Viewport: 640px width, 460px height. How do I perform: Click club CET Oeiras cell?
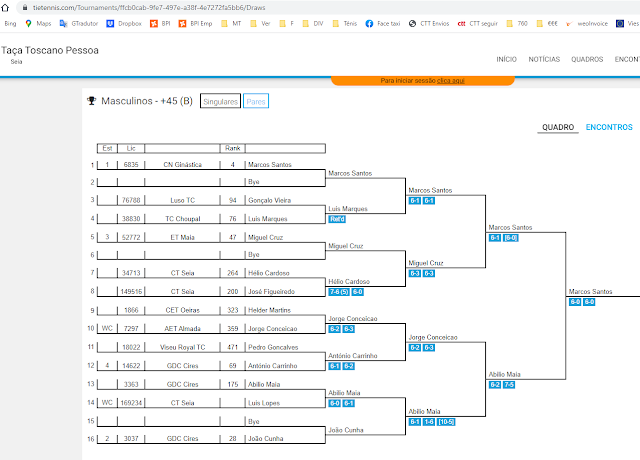point(182,310)
